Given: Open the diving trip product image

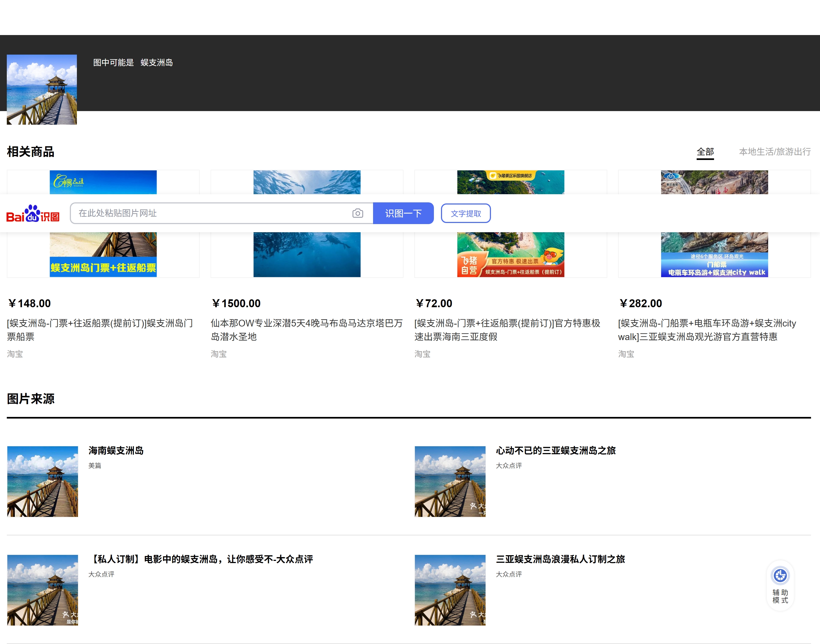Looking at the screenshot, I should pyautogui.click(x=307, y=255).
